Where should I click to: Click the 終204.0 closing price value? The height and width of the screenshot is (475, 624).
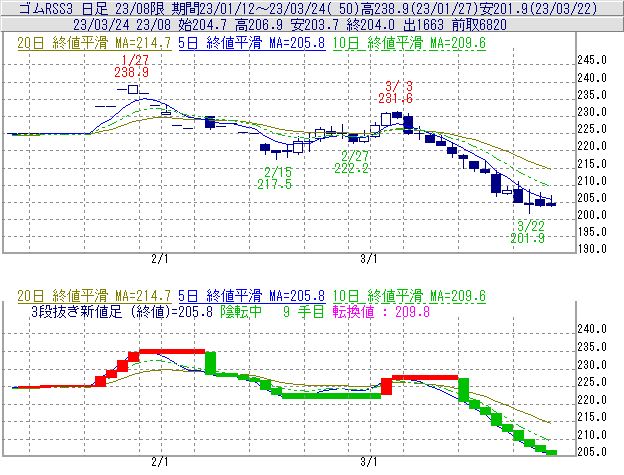(x=370, y=25)
